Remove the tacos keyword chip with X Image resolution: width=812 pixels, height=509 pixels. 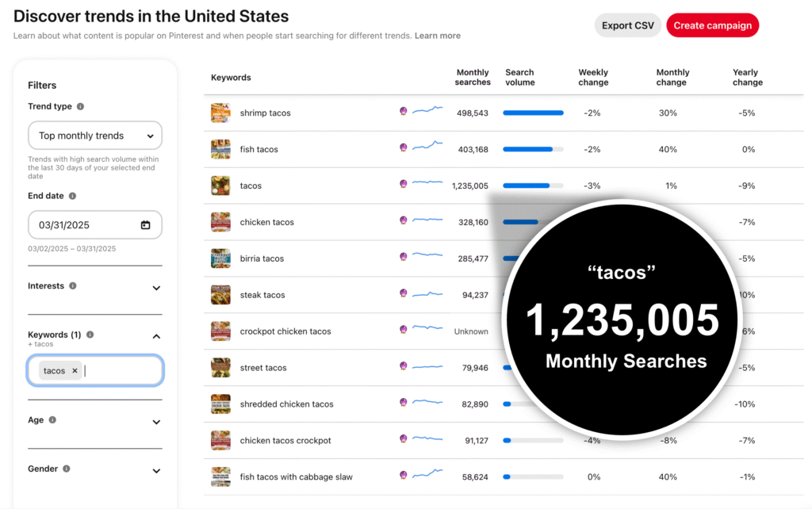(x=75, y=370)
